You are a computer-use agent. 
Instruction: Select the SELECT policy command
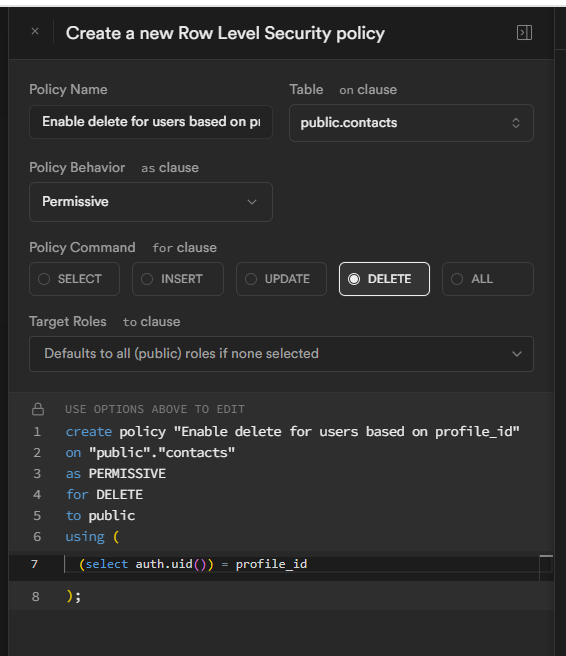74,279
